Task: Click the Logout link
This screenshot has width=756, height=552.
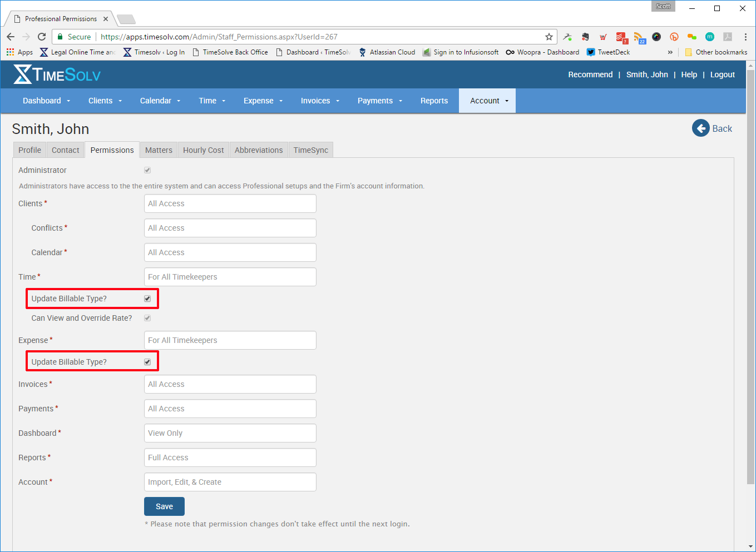Action: pos(722,74)
